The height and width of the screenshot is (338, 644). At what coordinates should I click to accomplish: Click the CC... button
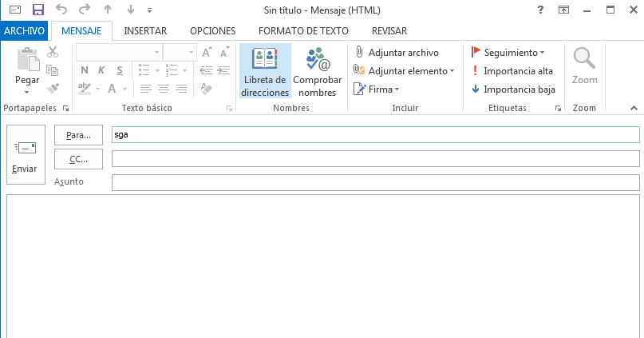point(78,159)
